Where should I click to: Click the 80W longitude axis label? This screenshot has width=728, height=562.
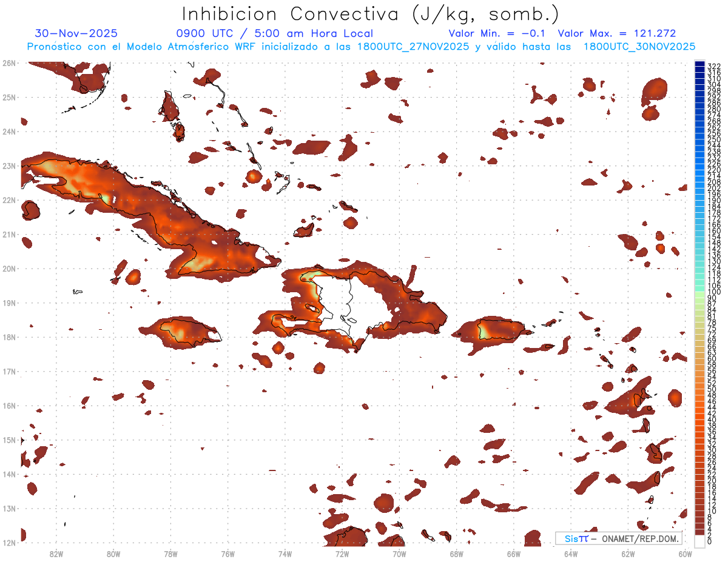113,553
